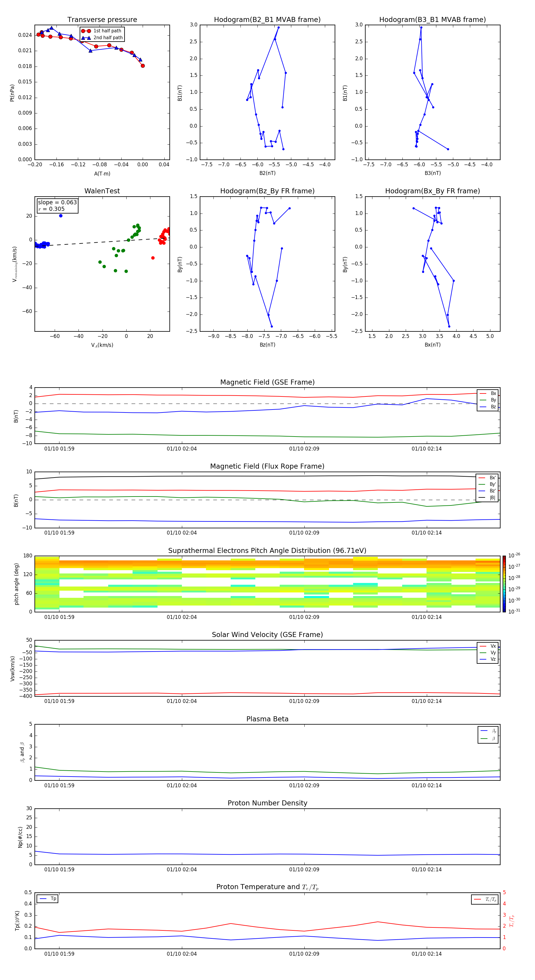Viewport: 535px width, 980px height.
Task: Click the "Transverse pressure" plot title
Action: click(102, 20)
